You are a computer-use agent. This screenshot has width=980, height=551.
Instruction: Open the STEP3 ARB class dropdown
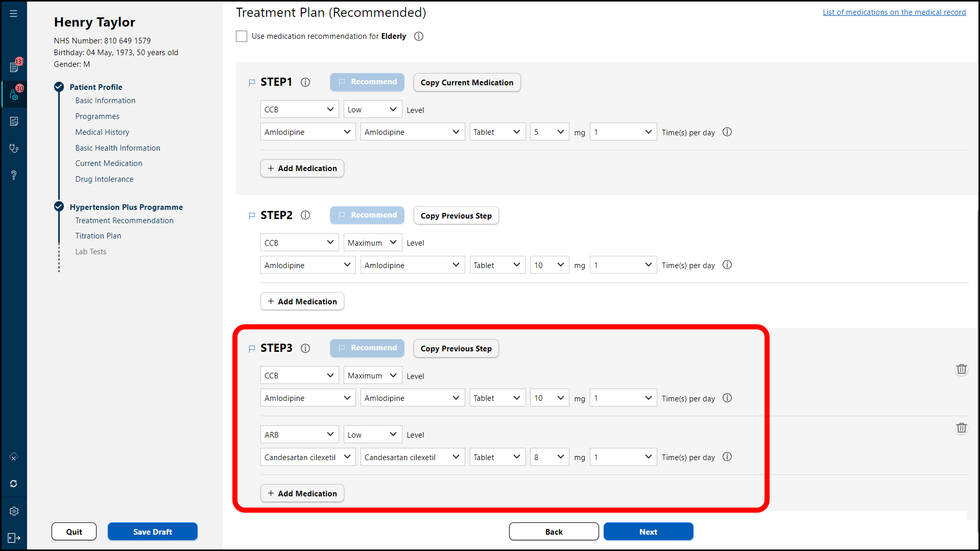(299, 435)
